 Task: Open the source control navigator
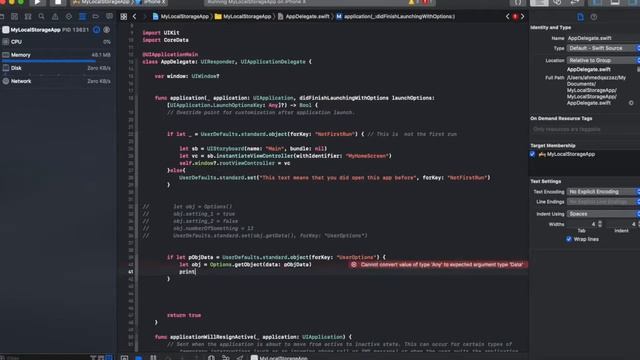point(15,17)
